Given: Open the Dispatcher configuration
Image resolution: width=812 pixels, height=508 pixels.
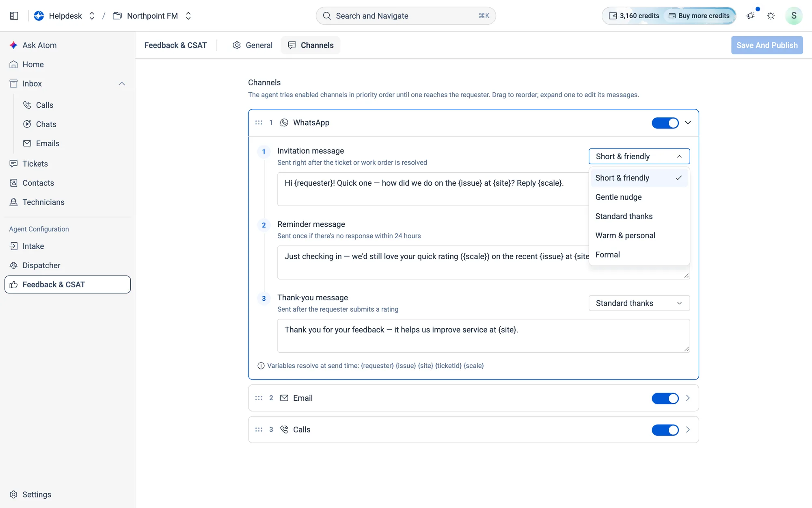Looking at the screenshot, I should (67, 265).
